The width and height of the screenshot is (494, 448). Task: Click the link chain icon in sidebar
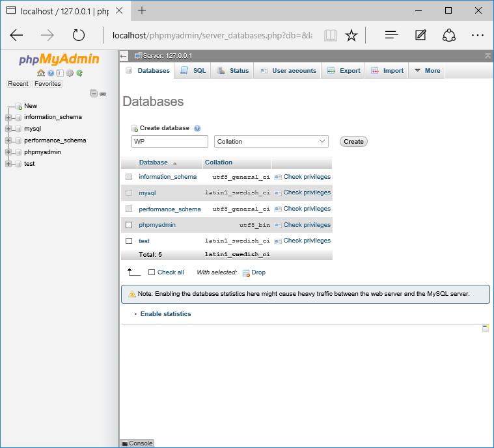point(103,94)
